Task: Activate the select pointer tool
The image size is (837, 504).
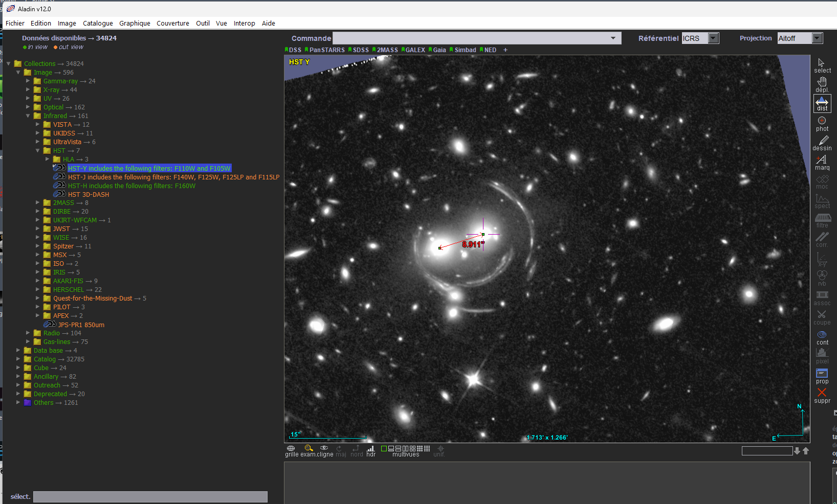Action: click(x=822, y=65)
